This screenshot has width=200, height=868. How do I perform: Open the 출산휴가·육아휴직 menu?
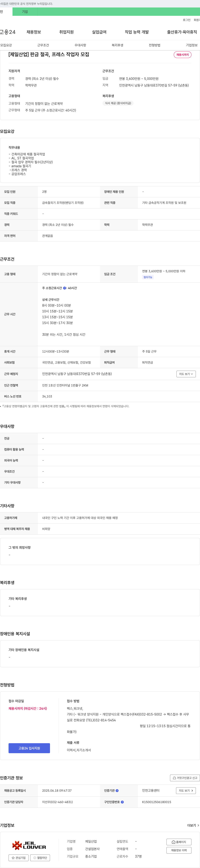click(182, 32)
